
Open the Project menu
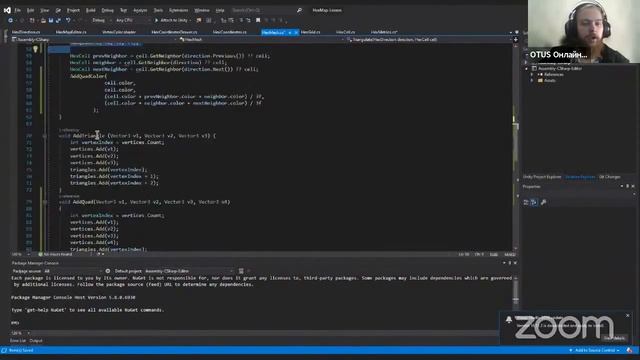point(73,10)
